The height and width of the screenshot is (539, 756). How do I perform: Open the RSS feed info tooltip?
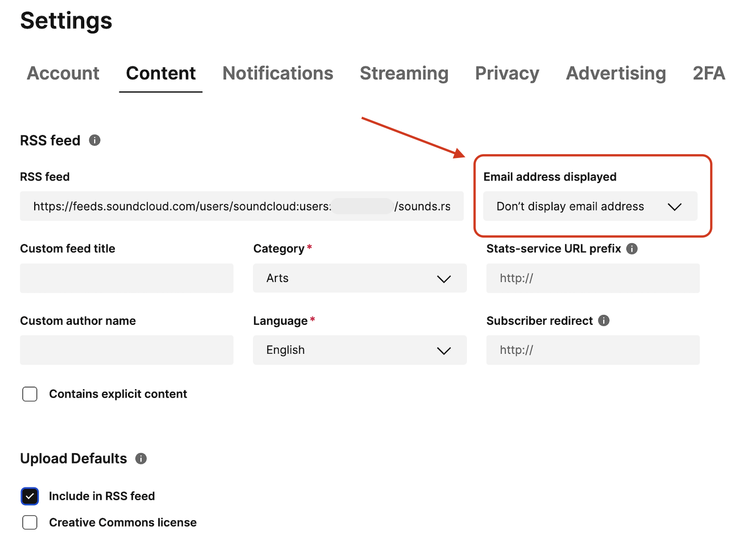click(95, 140)
